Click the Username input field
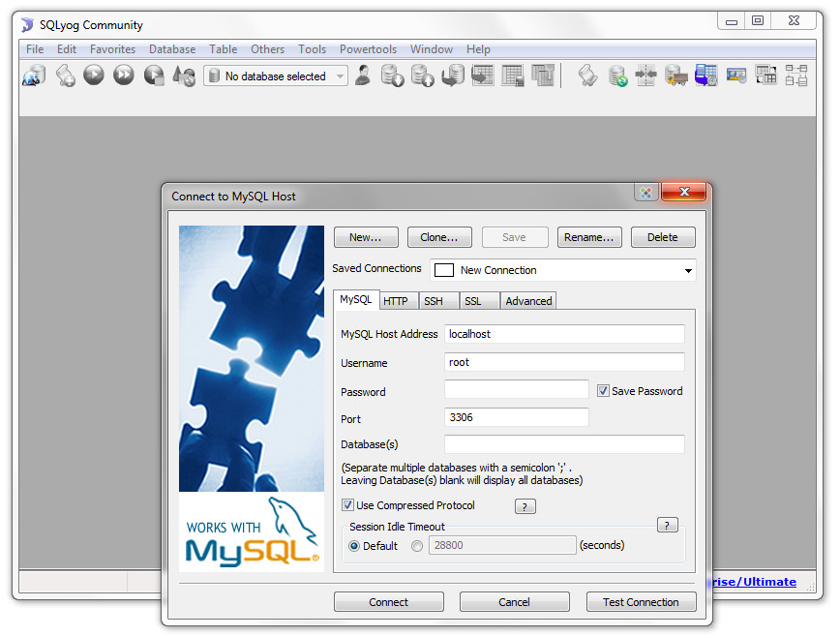The width and height of the screenshot is (840, 637). (x=564, y=362)
